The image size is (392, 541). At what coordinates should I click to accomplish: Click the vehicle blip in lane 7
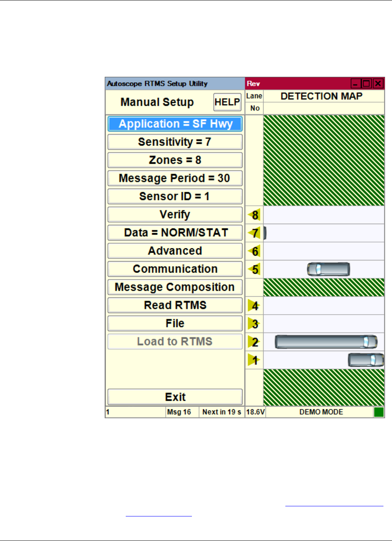click(x=265, y=233)
